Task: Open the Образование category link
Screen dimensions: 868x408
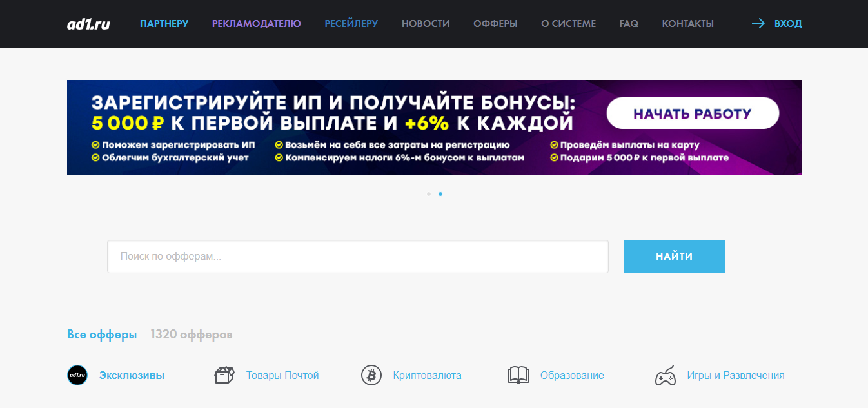Action: (x=572, y=375)
